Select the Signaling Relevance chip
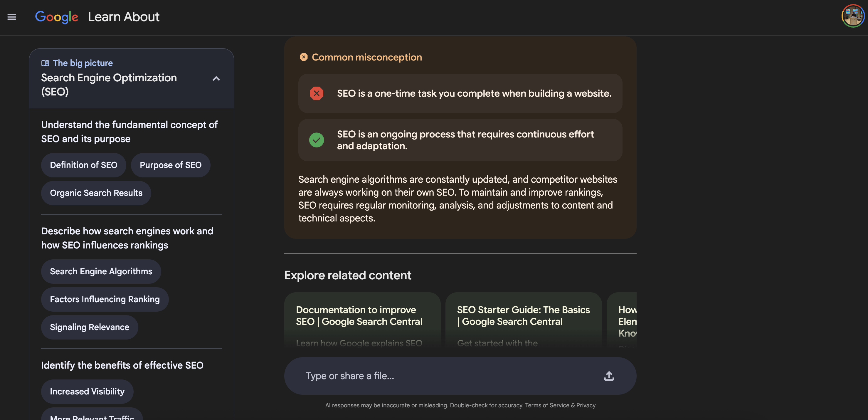 (90, 327)
